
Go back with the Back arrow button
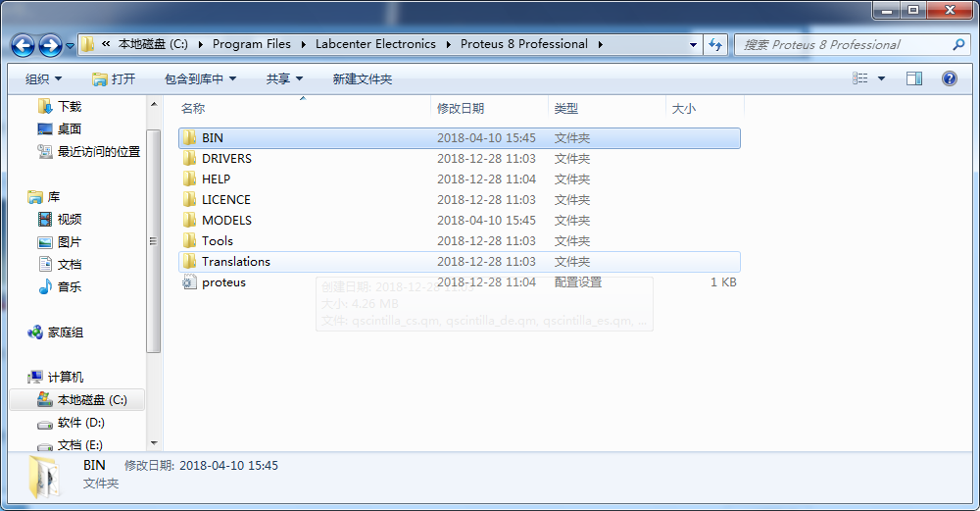click(24, 45)
